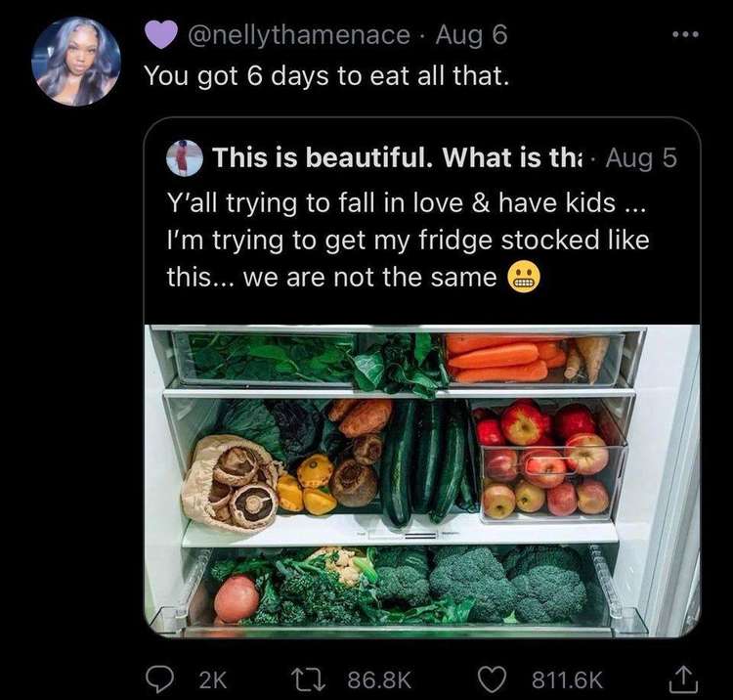Open the @nellythamenace username link
The image size is (733, 700).
point(297,35)
